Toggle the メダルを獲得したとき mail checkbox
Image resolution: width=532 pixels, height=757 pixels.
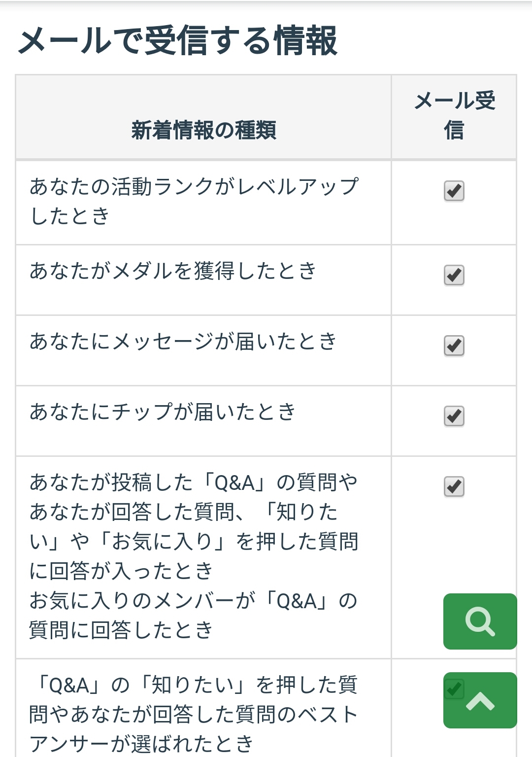454,275
